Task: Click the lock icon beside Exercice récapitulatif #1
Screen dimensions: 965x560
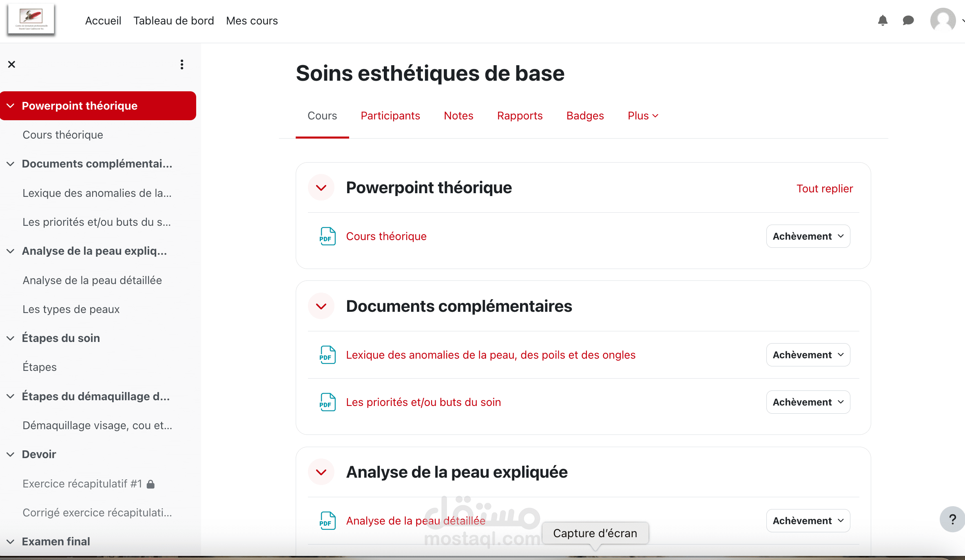Action: click(x=151, y=484)
